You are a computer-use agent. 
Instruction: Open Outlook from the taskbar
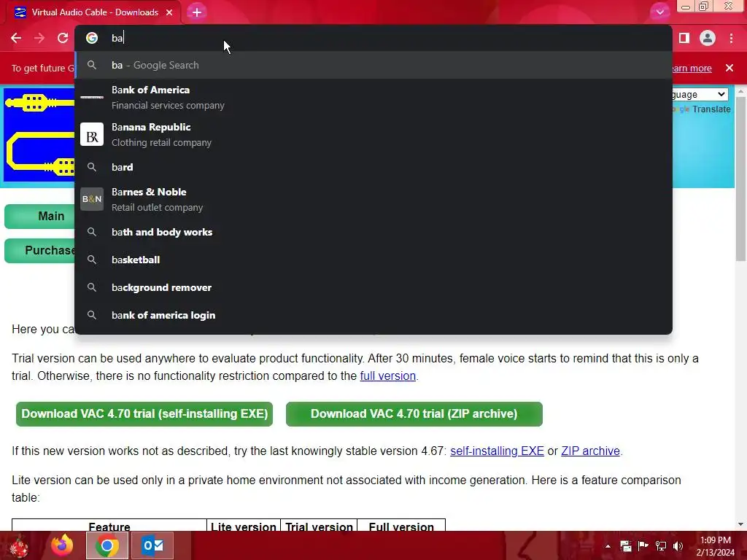(x=152, y=545)
